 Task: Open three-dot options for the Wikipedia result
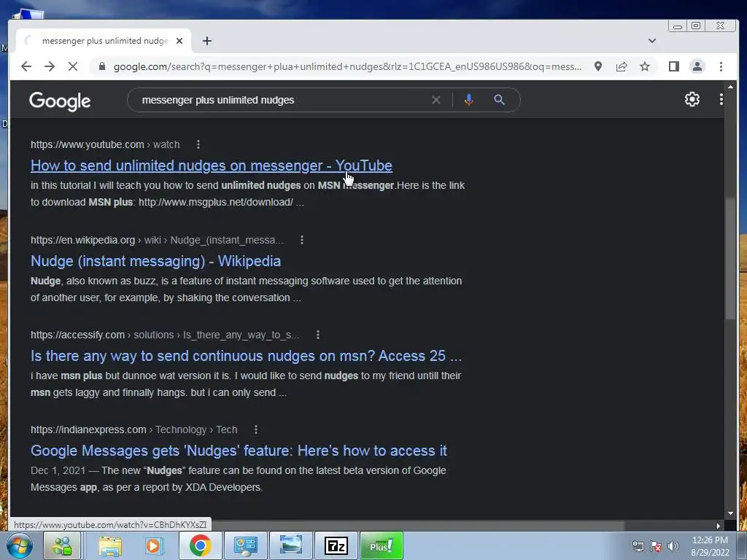[x=301, y=240]
